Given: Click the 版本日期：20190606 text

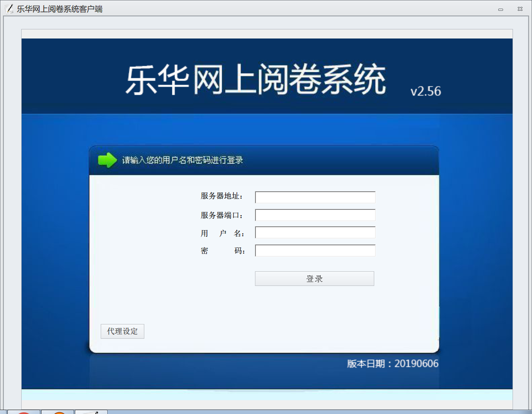Looking at the screenshot, I should point(392,364).
